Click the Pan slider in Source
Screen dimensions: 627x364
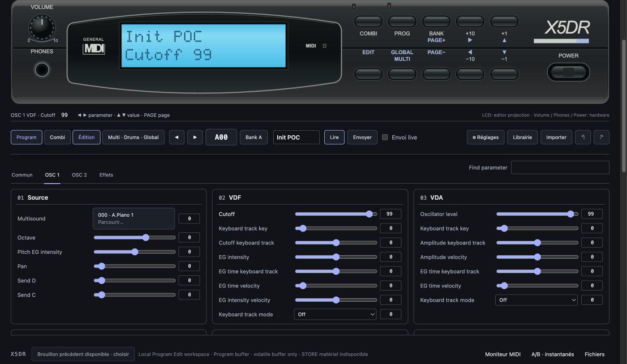point(134,266)
